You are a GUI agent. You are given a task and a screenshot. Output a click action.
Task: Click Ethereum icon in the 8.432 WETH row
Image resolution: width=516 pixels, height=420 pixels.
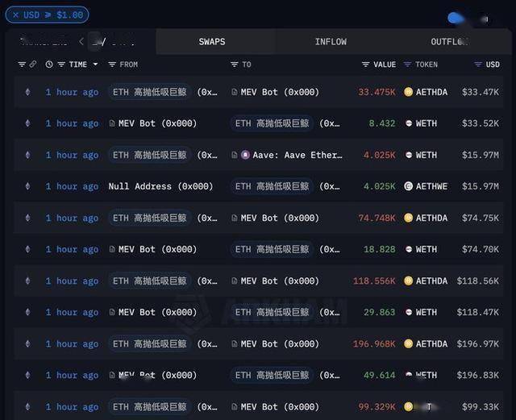[28, 123]
